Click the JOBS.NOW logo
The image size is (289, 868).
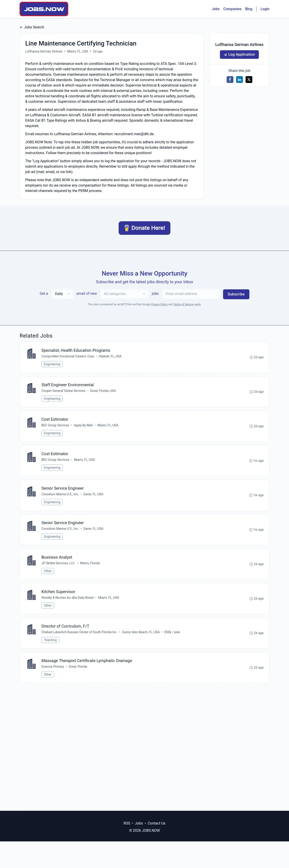44,9
